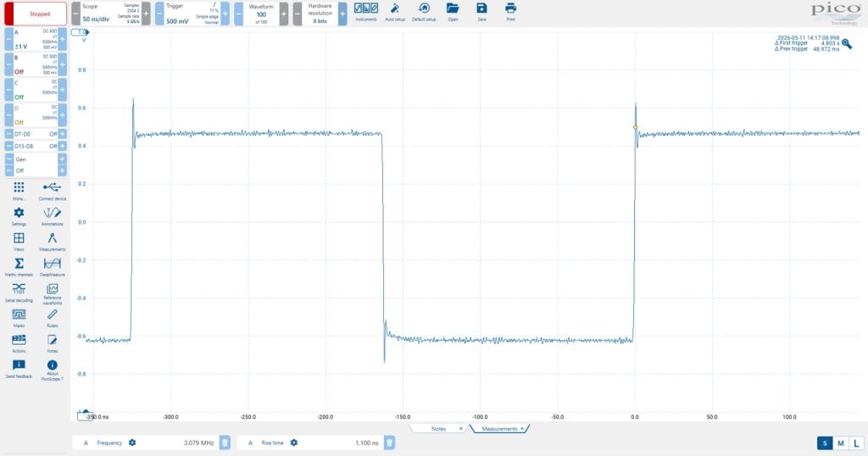Open the Masks tool
This screenshot has width=868, height=456.
19,318
